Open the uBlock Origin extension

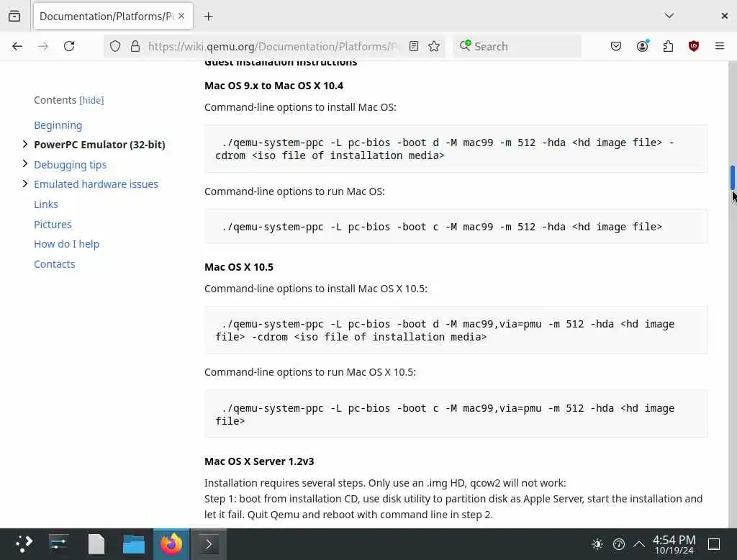[694, 46]
